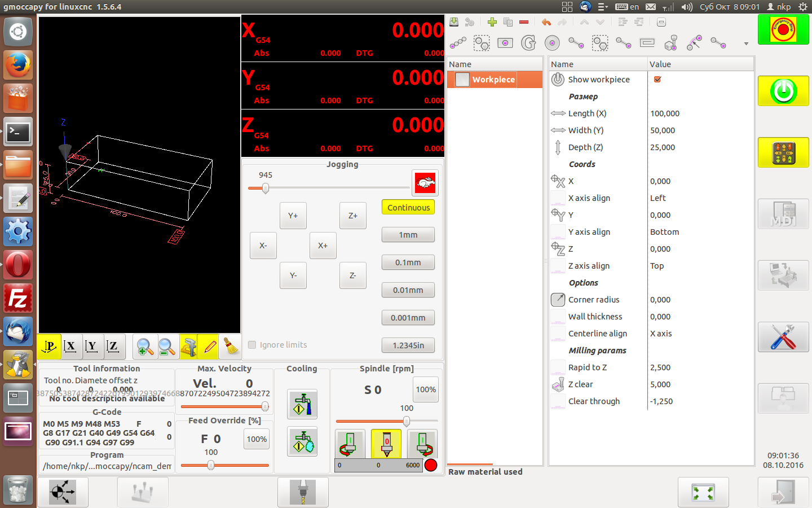
Task: Toggle the Show workpiece checkbox
Action: (657, 80)
